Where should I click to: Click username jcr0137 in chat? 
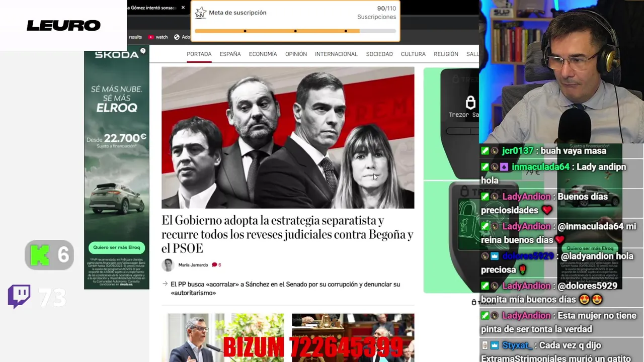coord(517,151)
